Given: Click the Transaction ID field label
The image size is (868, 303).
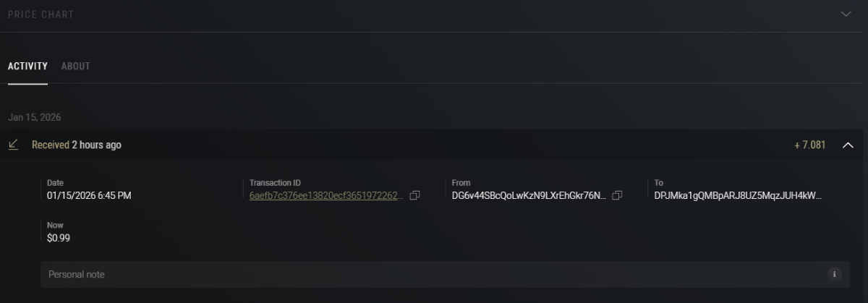Looking at the screenshot, I should click(x=274, y=183).
